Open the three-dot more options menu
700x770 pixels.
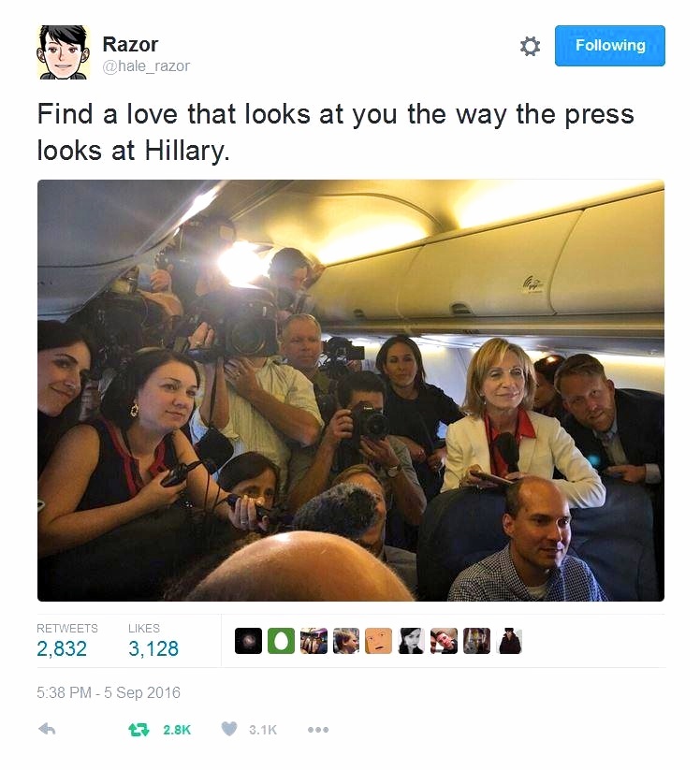coord(318,730)
